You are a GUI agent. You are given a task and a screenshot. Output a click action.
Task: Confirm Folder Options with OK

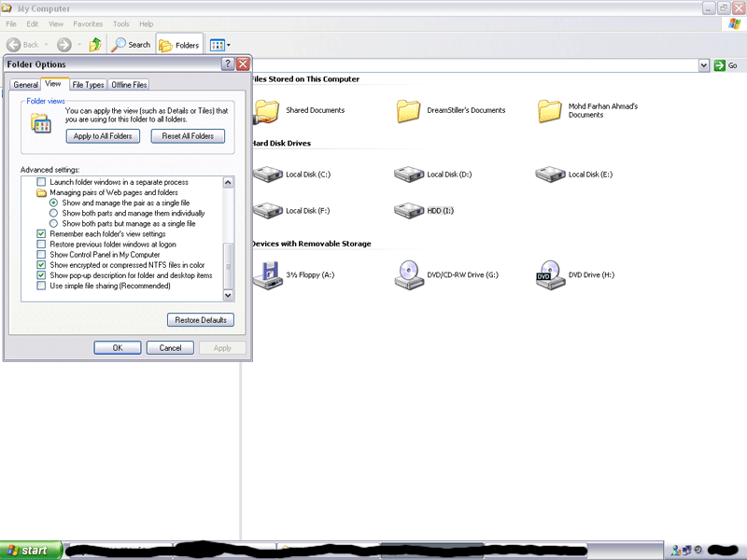click(x=118, y=347)
